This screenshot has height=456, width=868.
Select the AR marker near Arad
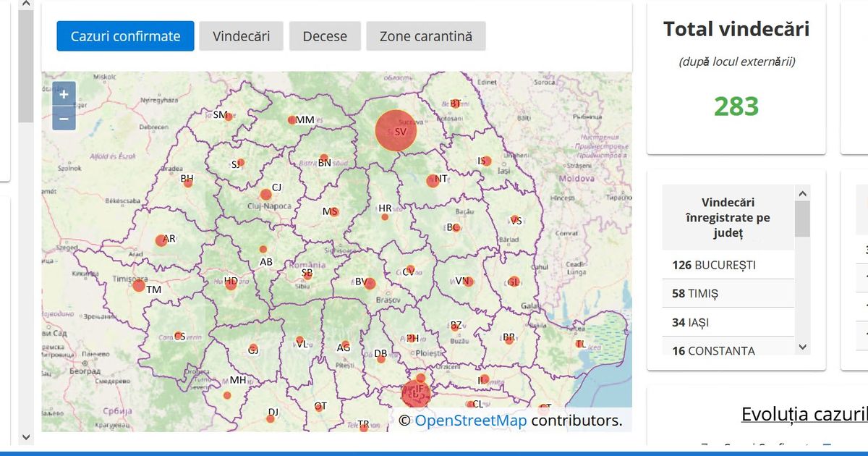161,240
